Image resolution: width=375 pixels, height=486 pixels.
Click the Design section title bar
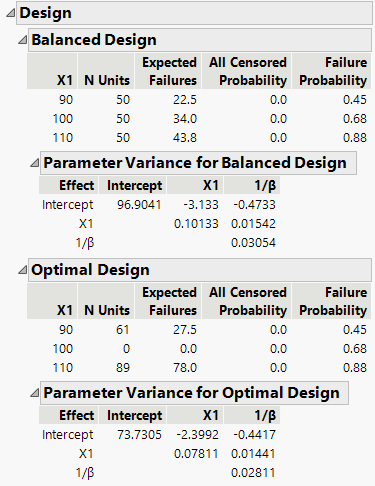(194, 13)
